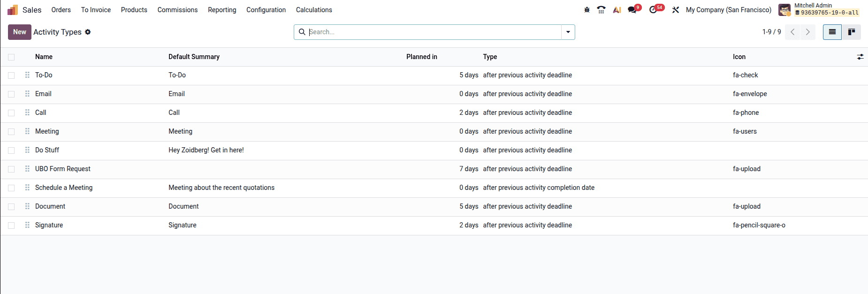
Task: Open the debug bug icon menu
Action: tap(586, 10)
